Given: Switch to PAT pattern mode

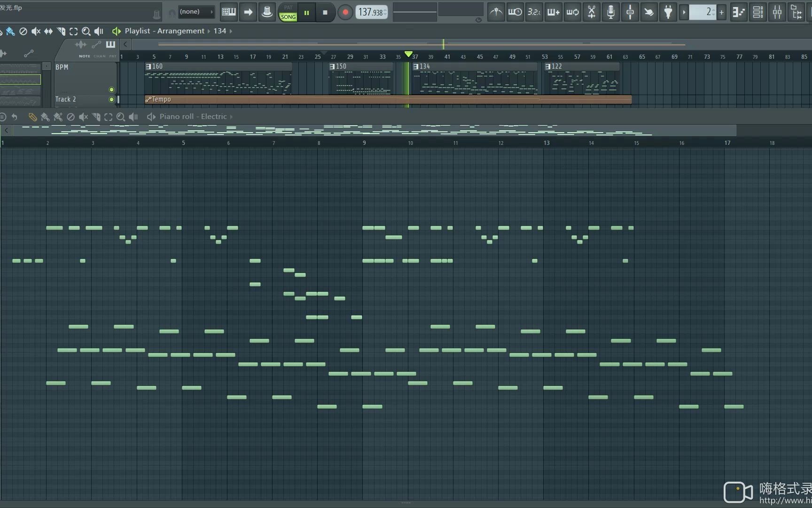Looking at the screenshot, I should 288,8.
